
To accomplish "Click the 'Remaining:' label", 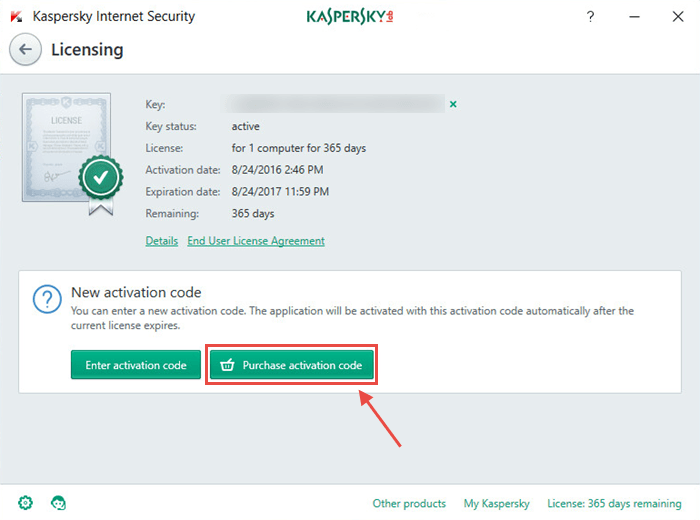I will [x=172, y=214].
